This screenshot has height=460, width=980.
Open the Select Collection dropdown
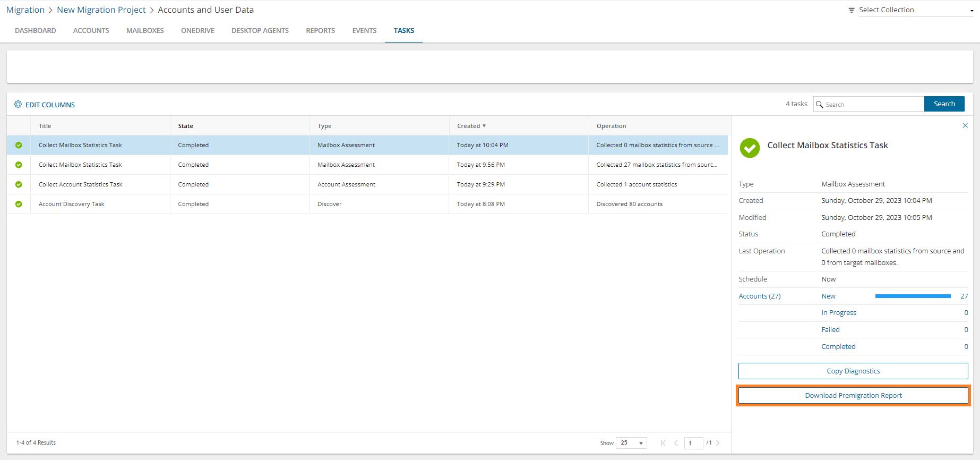click(915, 10)
